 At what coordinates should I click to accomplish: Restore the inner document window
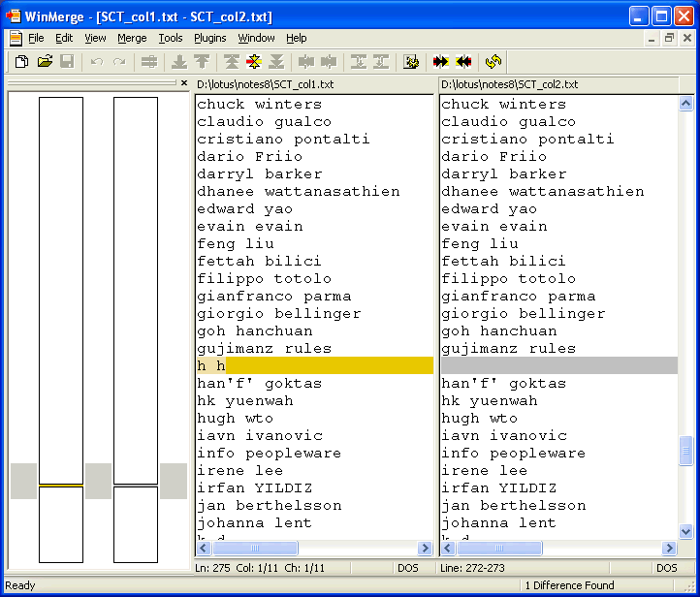(669, 39)
